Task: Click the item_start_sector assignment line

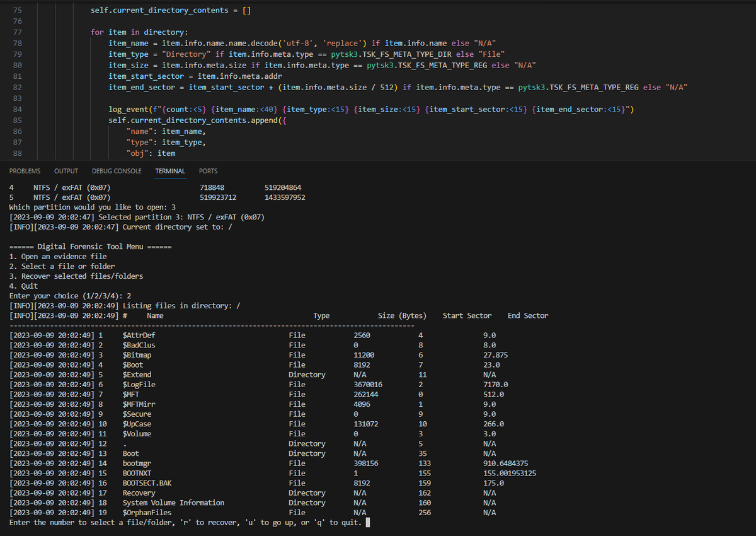Action: [x=195, y=76]
